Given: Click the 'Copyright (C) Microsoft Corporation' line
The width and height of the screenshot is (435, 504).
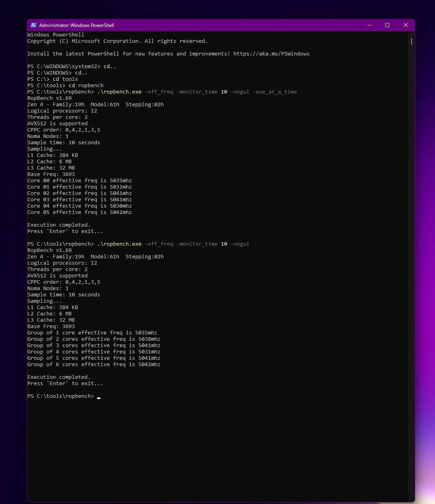Looking at the screenshot, I should [118, 41].
